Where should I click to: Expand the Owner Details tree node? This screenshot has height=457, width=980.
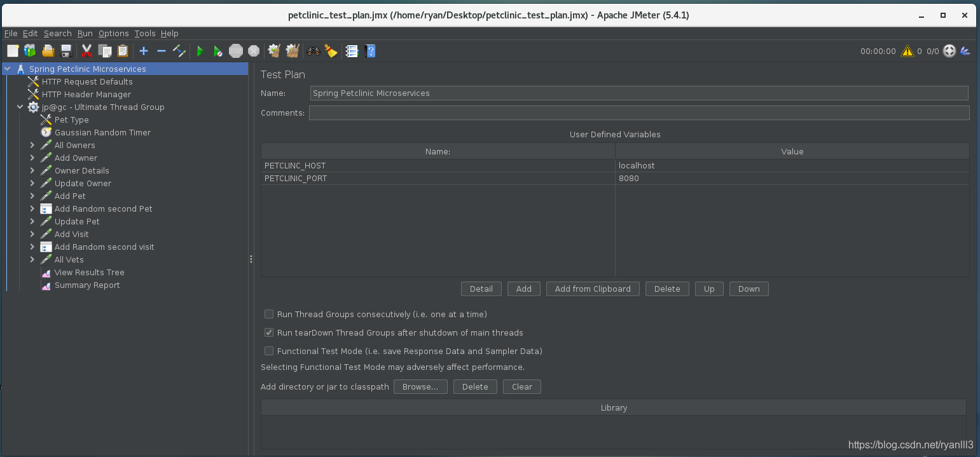pyautogui.click(x=32, y=170)
